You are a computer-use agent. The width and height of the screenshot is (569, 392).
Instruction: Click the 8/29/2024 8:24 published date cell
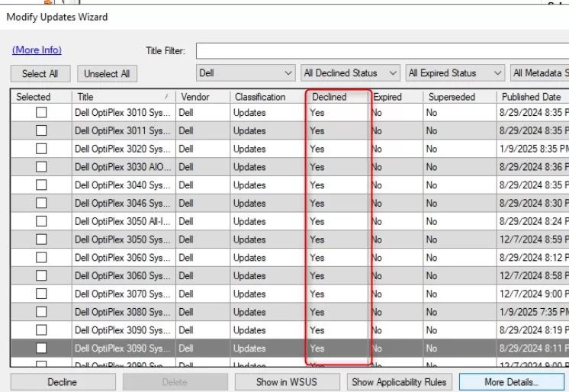click(x=532, y=221)
